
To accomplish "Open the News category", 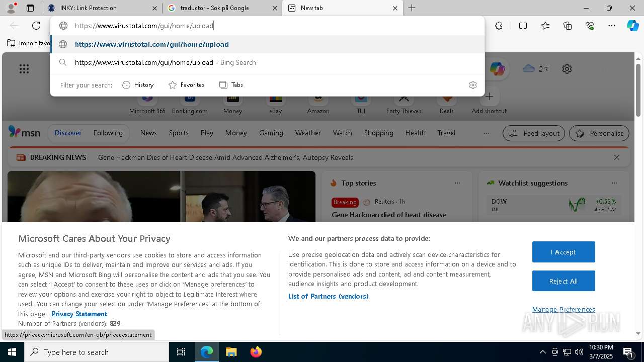I will click(x=148, y=133).
